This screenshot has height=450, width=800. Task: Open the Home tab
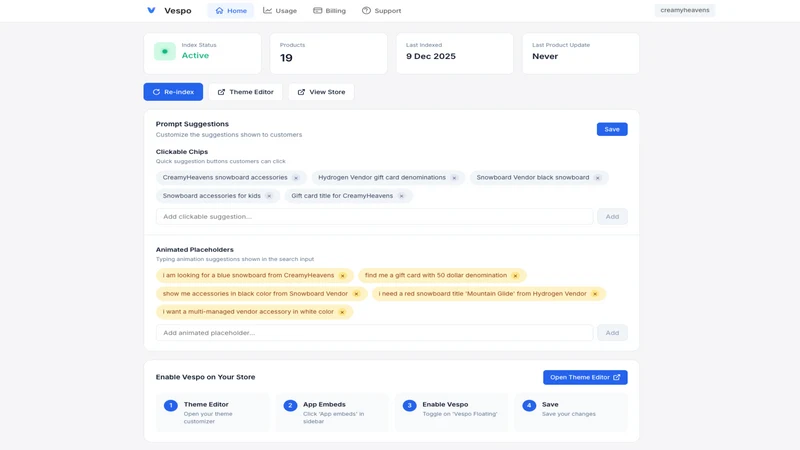[231, 10]
